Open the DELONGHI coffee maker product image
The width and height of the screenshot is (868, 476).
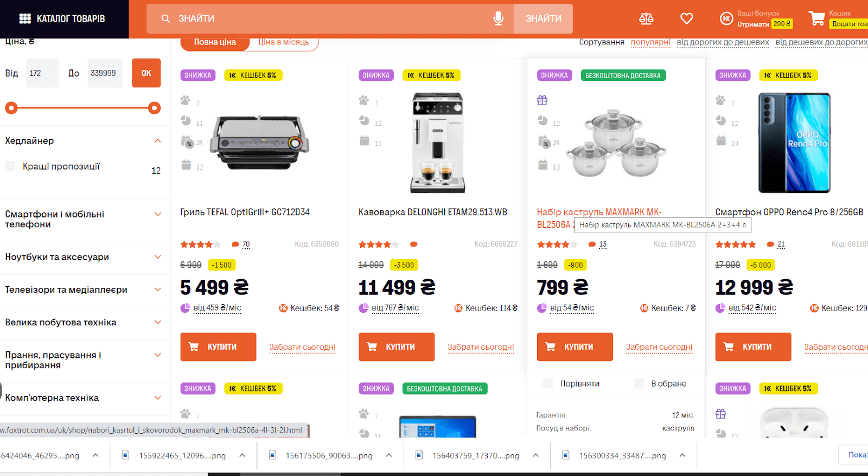pyautogui.click(x=438, y=143)
